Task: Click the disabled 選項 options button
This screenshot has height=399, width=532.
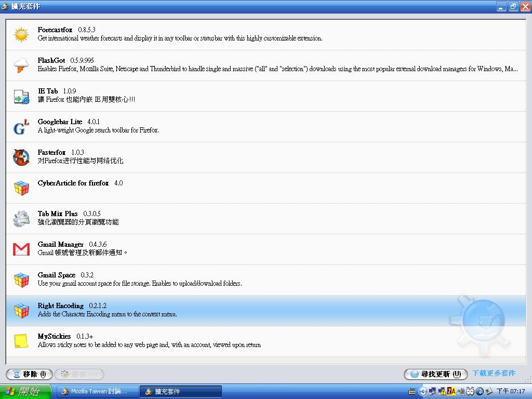Action: (79, 374)
